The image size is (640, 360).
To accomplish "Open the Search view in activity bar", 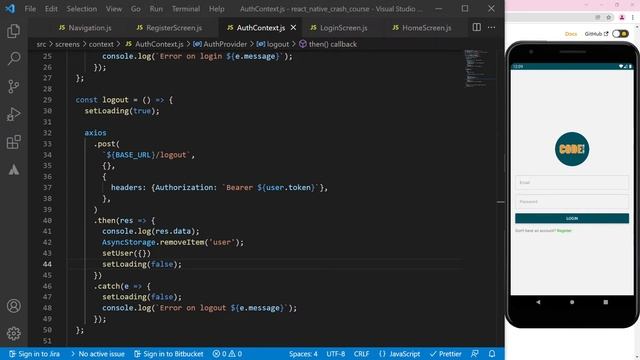I will 13,59.
